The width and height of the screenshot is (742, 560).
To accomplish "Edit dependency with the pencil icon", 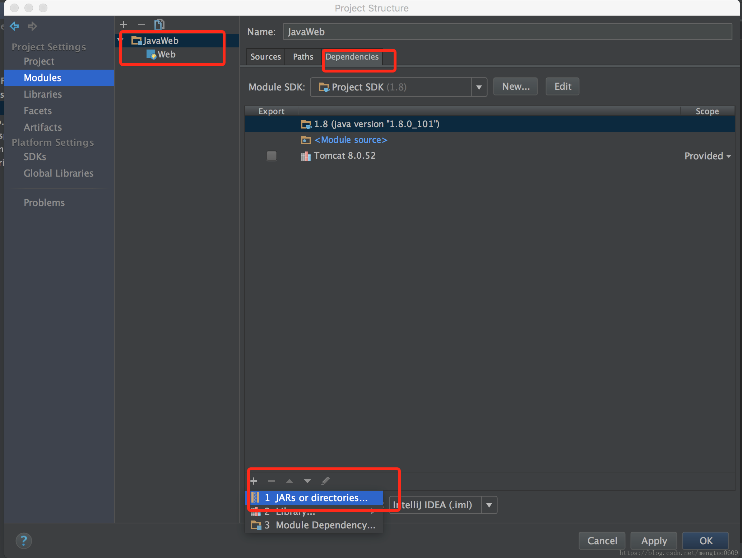I will (x=325, y=481).
